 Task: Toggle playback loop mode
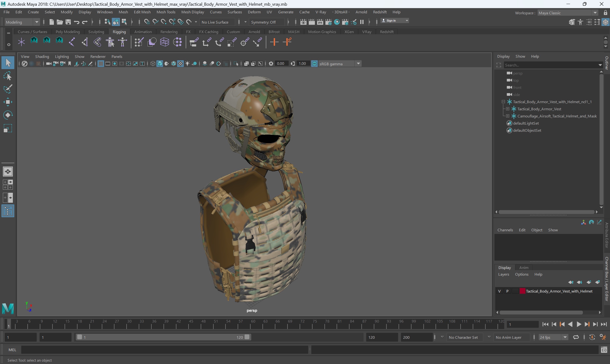point(576,337)
